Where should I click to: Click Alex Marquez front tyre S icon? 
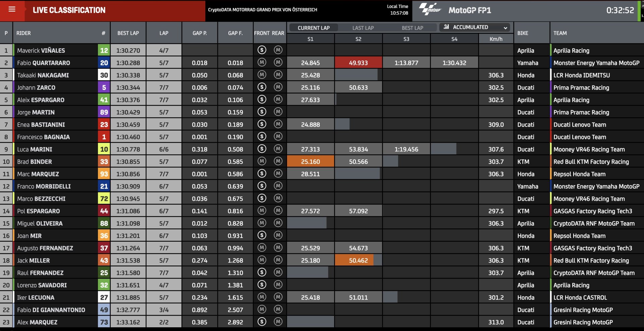262,322
